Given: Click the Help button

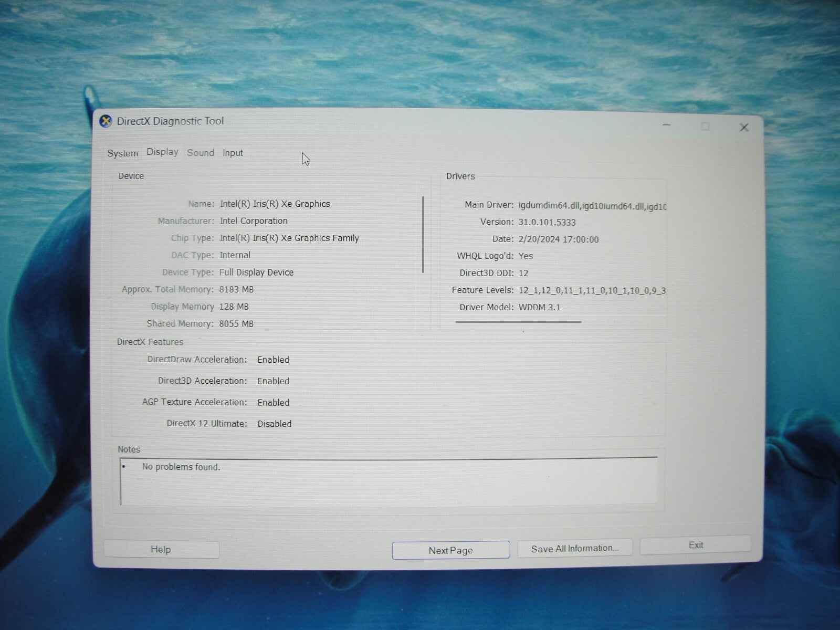Looking at the screenshot, I should 161,549.
